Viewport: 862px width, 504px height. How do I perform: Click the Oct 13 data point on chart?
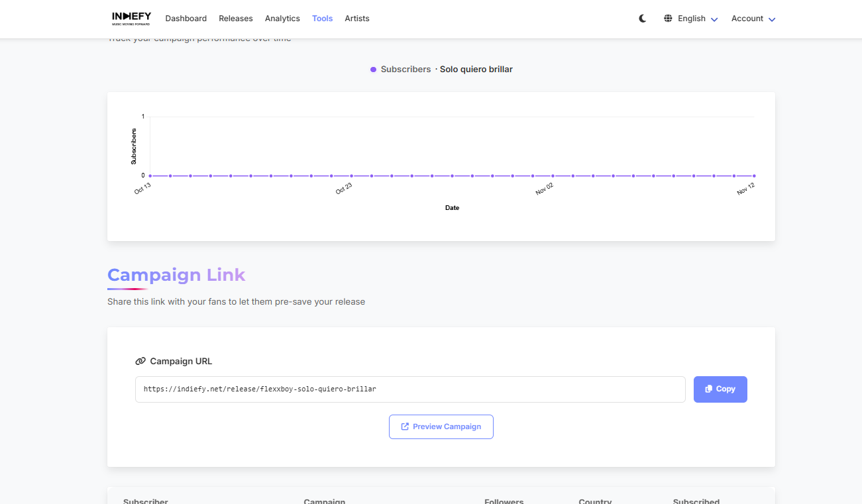click(150, 176)
